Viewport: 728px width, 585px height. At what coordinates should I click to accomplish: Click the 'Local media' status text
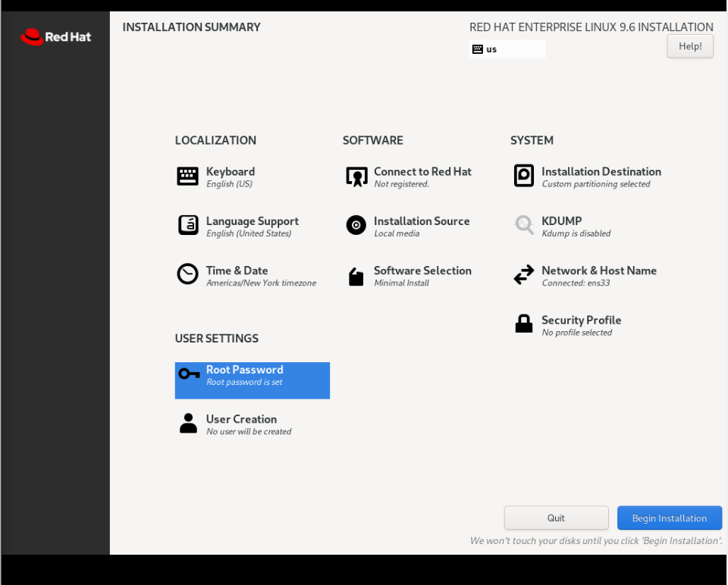(x=397, y=233)
